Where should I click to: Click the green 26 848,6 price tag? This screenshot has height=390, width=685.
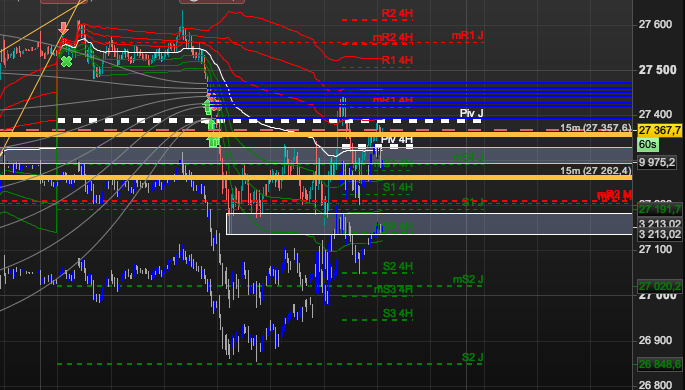[660, 364]
